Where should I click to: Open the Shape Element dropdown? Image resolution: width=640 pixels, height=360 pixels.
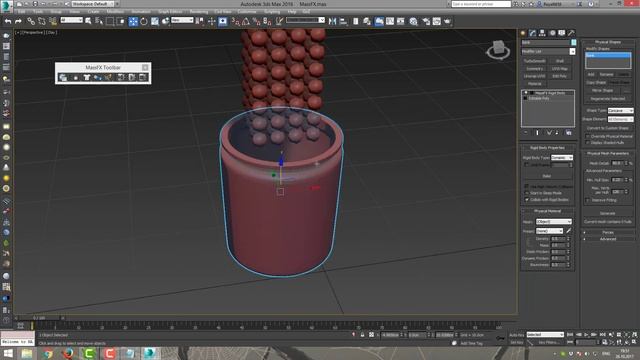coord(620,119)
